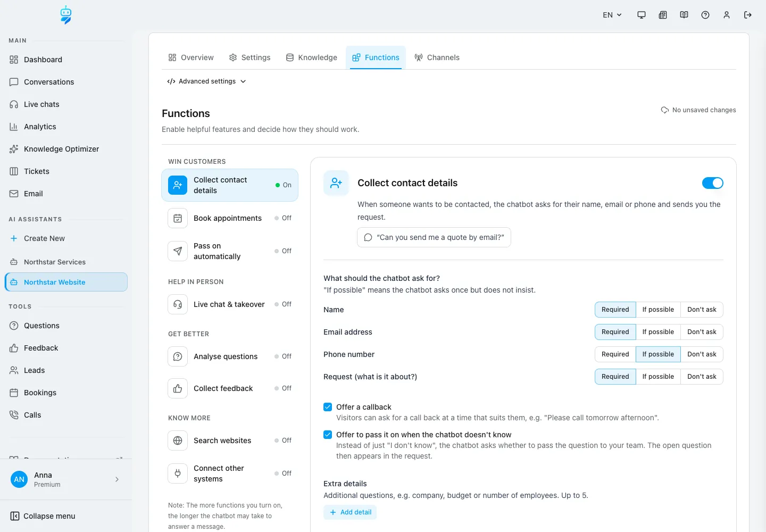Click the Search websites globe icon
This screenshot has height=532, width=766.
point(178,440)
